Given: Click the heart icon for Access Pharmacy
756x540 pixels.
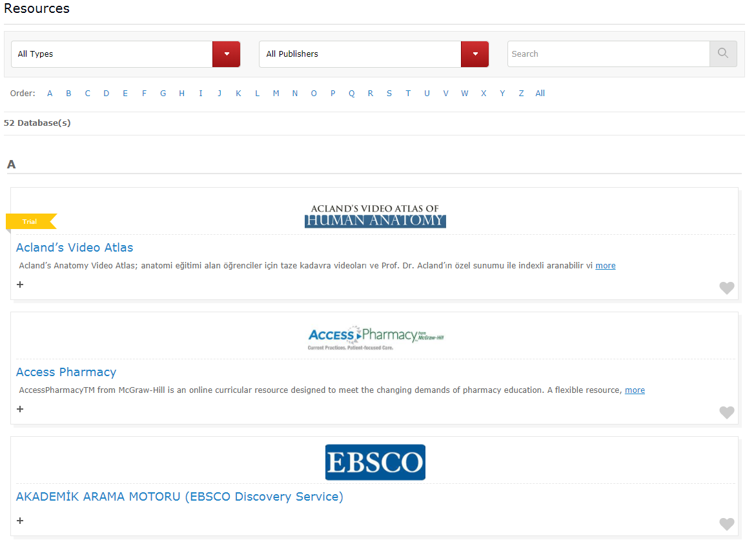Looking at the screenshot, I should coord(726,412).
